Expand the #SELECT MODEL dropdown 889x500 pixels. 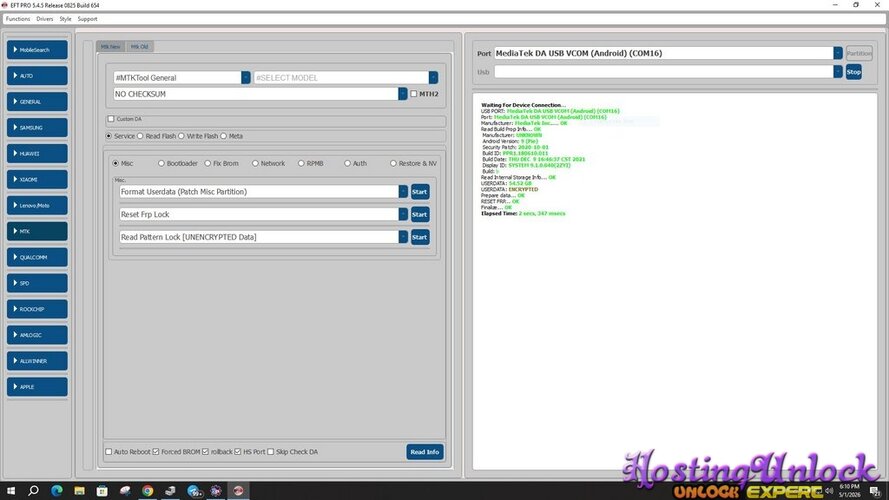click(x=433, y=78)
